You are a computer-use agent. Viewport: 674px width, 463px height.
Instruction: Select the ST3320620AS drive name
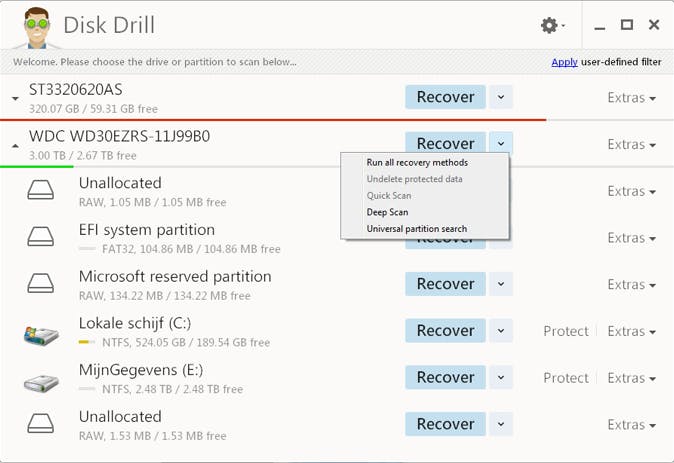[x=76, y=90]
